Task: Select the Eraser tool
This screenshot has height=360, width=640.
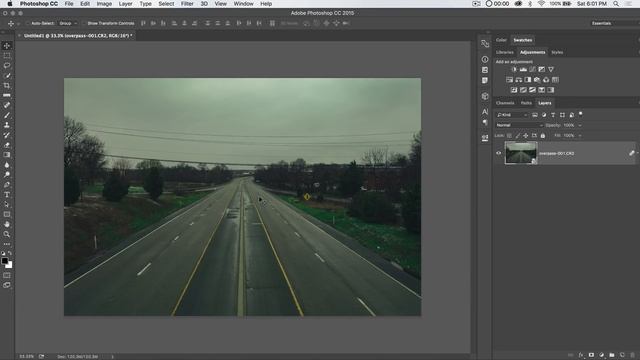Action: (x=7, y=145)
